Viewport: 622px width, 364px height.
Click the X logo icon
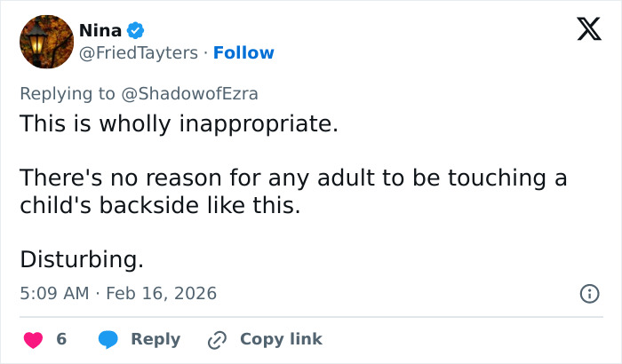583,31
